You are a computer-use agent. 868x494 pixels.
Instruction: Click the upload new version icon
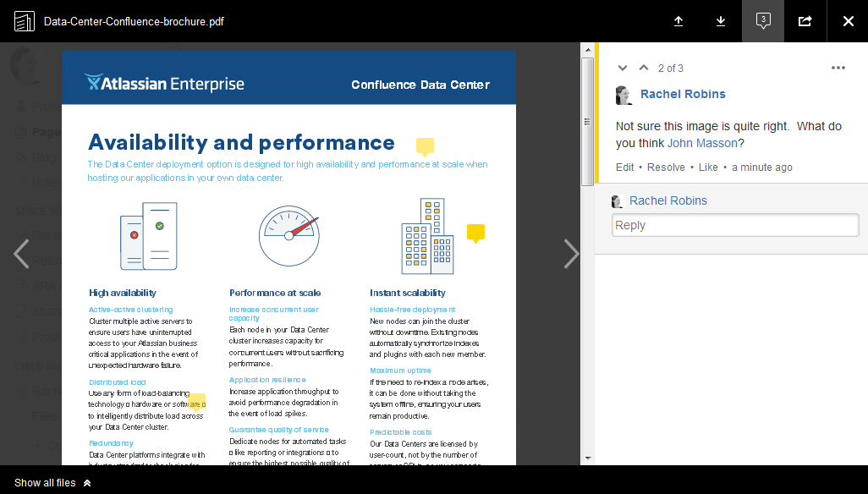(678, 21)
